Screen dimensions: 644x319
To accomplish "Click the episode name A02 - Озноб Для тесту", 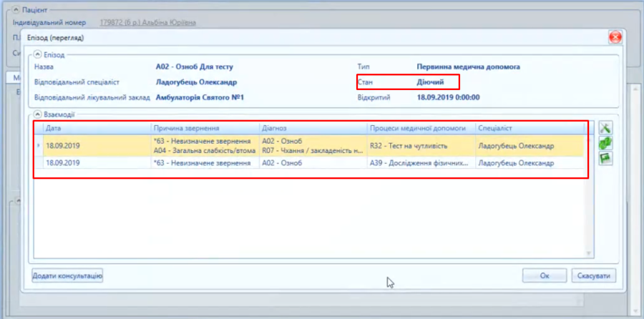I will coord(194,67).
